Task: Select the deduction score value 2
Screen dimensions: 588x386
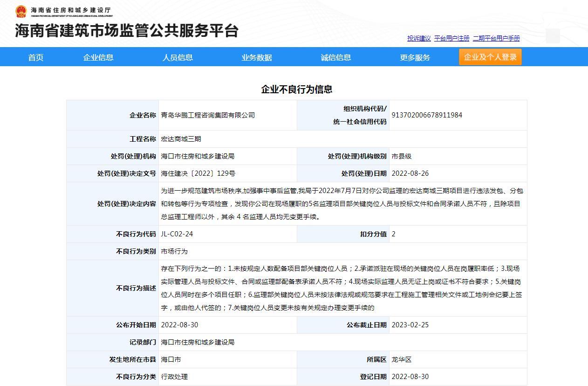Action: 394,234
